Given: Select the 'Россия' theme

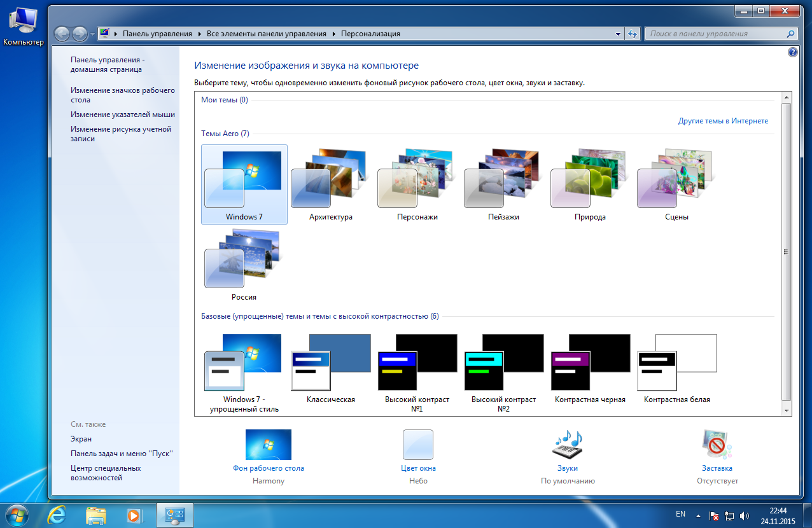Looking at the screenshot, I should [244, 265].
